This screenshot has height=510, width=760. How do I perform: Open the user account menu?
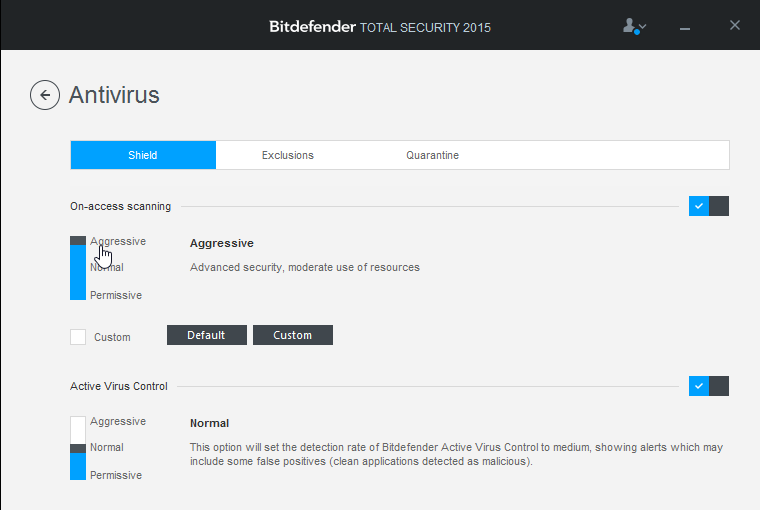click(x=634, y=26)
